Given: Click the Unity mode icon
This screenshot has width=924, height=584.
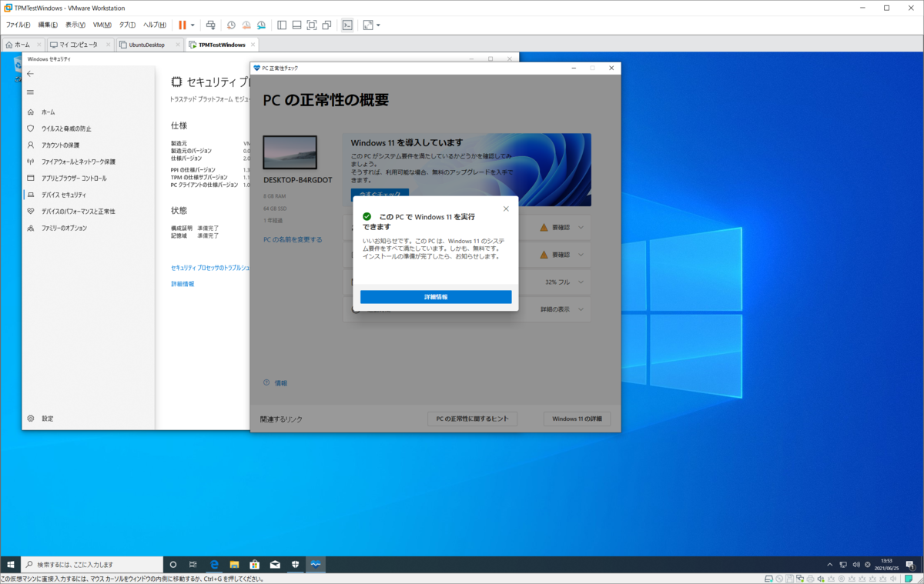Looking at the screenshot, I should point(327,25).
